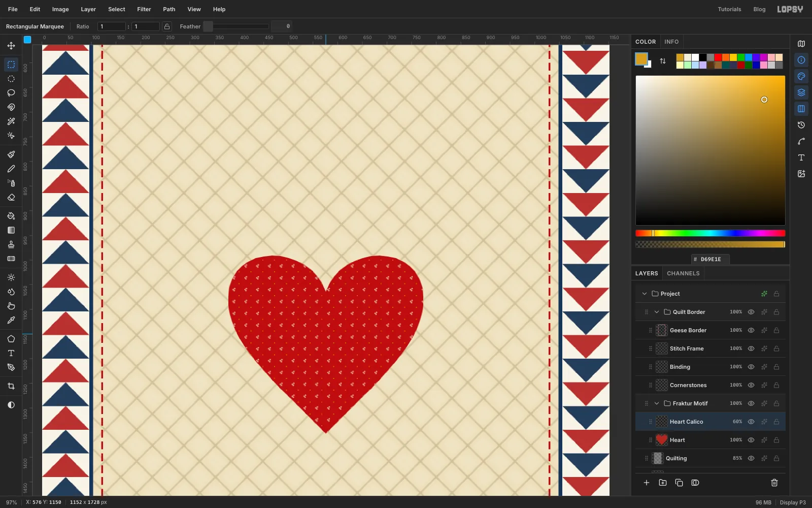
Task: Select the Crop tool
Action: pos(11,386)
